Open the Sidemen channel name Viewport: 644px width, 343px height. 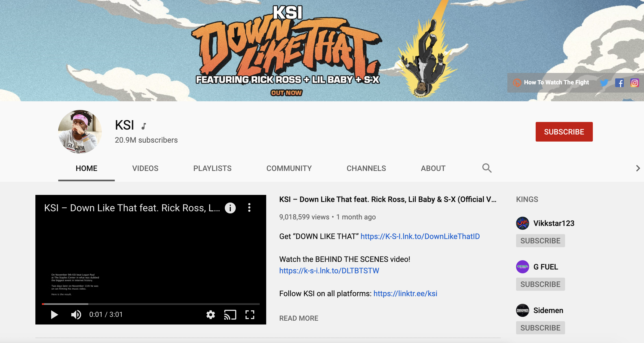coord(548,310)
